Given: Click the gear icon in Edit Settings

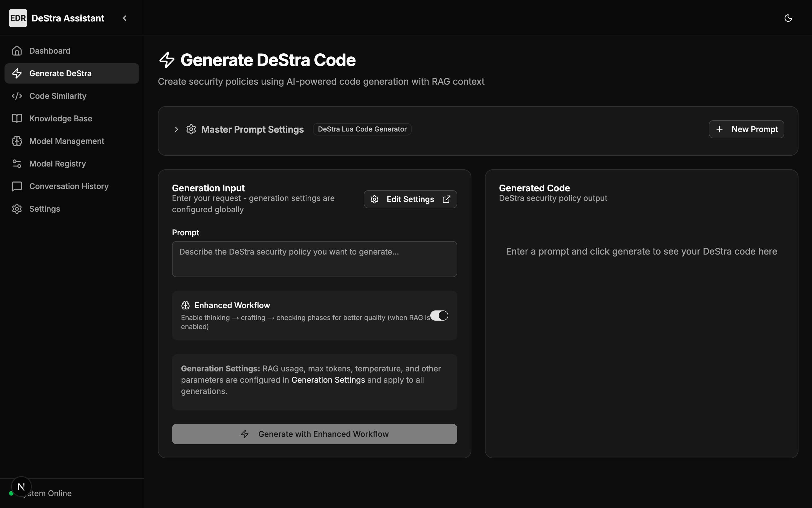Looking at the screenshot, I should tap(374, 199).
